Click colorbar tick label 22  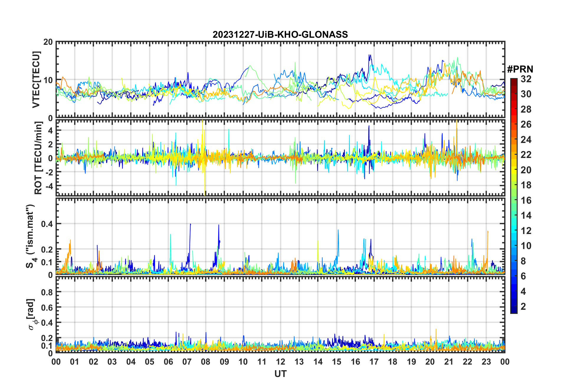(526, 155)
